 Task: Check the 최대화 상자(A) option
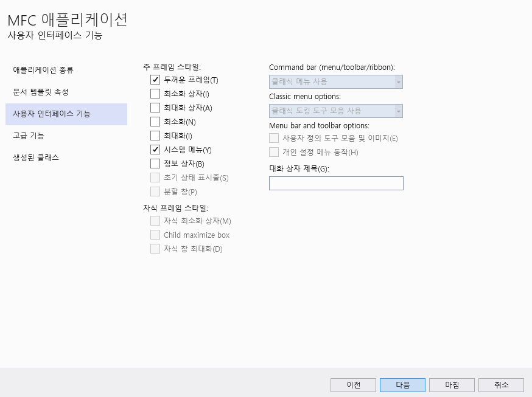coord(155,108)
